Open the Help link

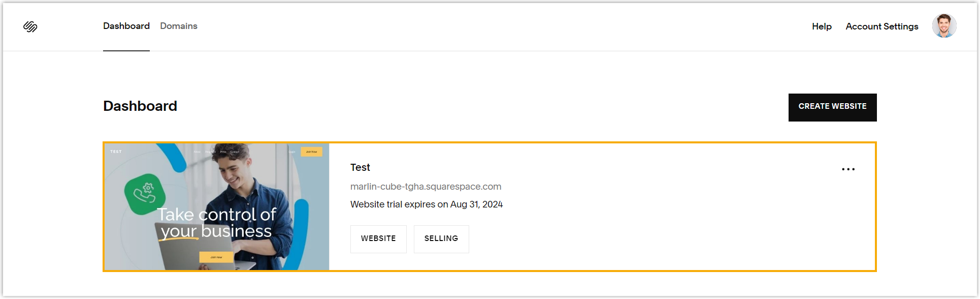(821, 26)
